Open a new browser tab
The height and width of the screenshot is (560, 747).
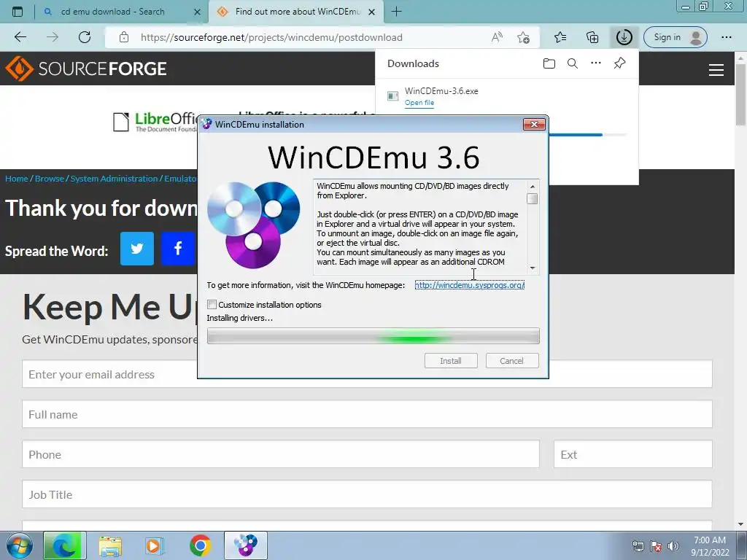coord(396,12)
